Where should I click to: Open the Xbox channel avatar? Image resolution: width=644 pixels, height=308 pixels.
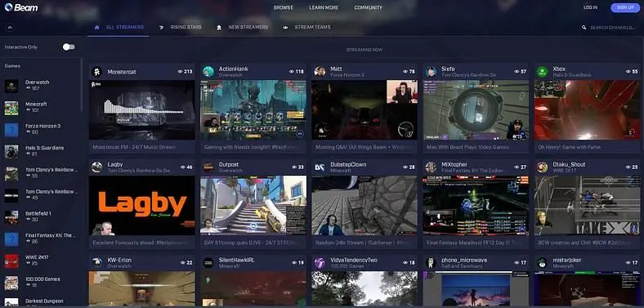coord(542,72)
